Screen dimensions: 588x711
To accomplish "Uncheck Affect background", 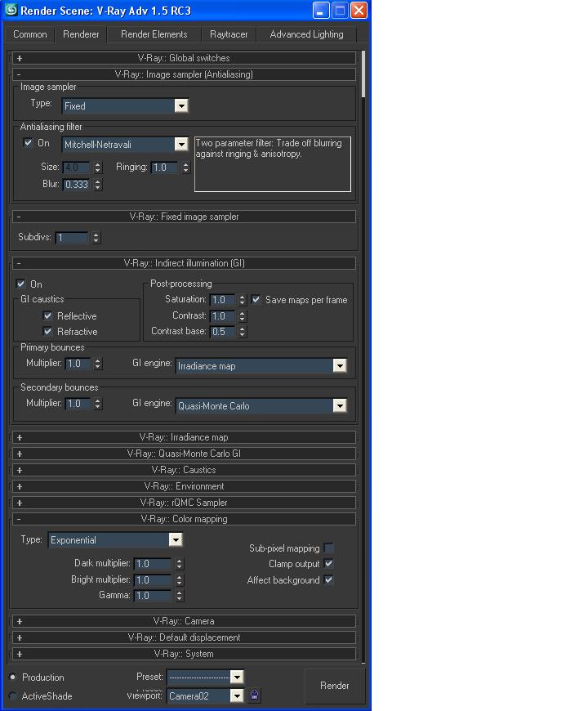I will click(329, 579).
